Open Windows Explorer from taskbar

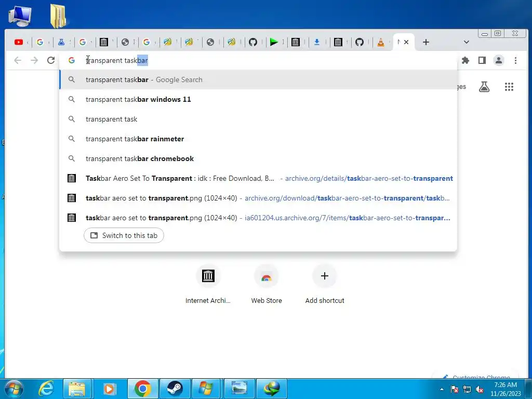click(77, 389)
